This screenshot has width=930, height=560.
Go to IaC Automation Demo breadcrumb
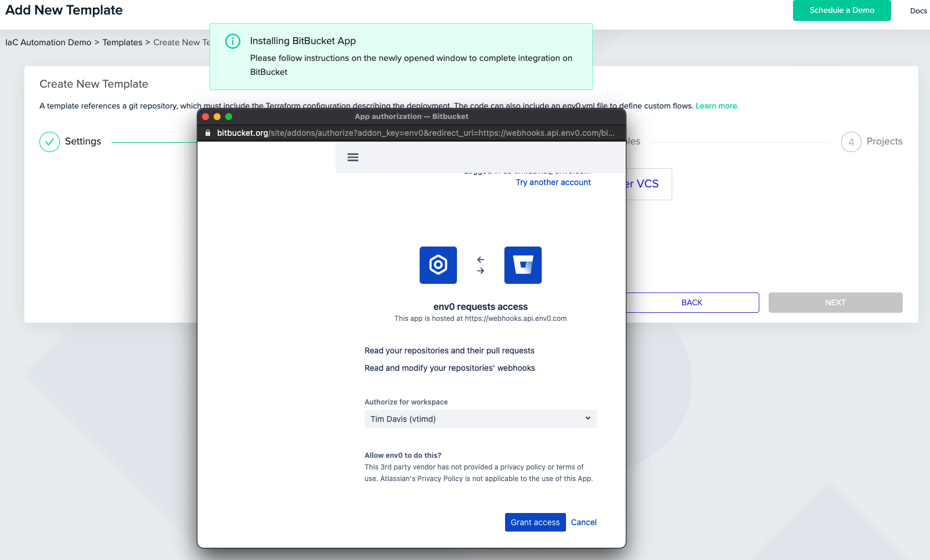tap(48, 42)
